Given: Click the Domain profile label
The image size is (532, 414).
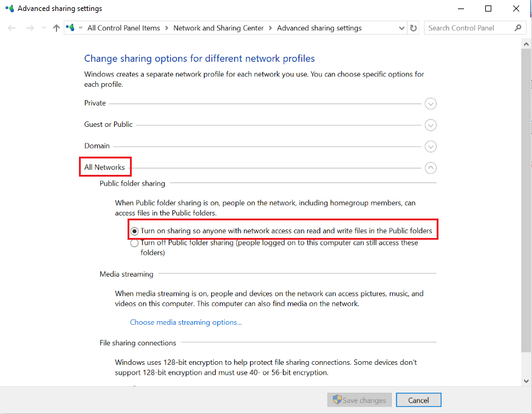Looking at the screenshot, I should click(97, 146).
